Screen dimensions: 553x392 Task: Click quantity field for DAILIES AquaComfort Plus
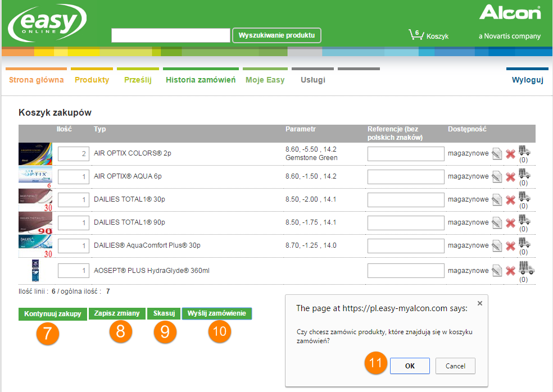tap(74, 246)
